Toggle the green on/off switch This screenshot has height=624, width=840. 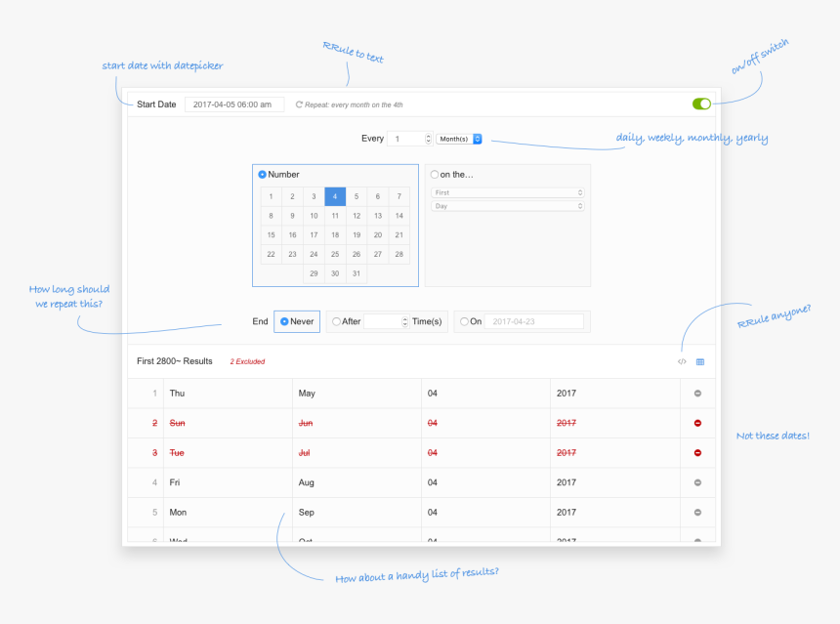coord(701,104)
